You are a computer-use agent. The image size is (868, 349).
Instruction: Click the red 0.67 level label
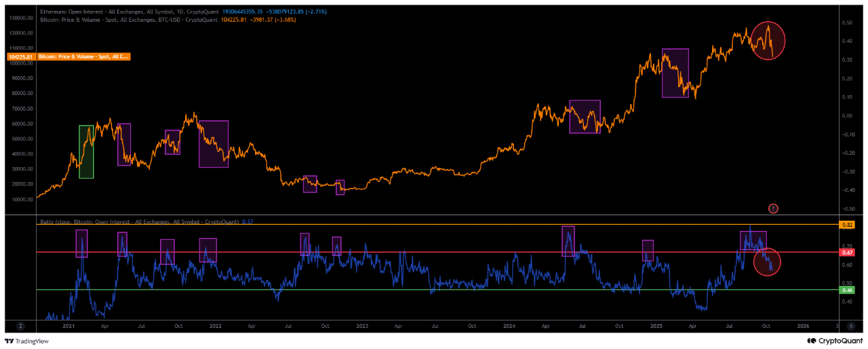tap(847, 253)
